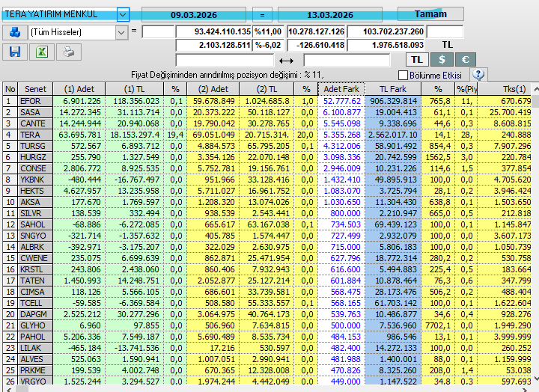539x392 pixels.
Task: Click horizontal scrollbar left arrow
Action: (x=8, y=390)
